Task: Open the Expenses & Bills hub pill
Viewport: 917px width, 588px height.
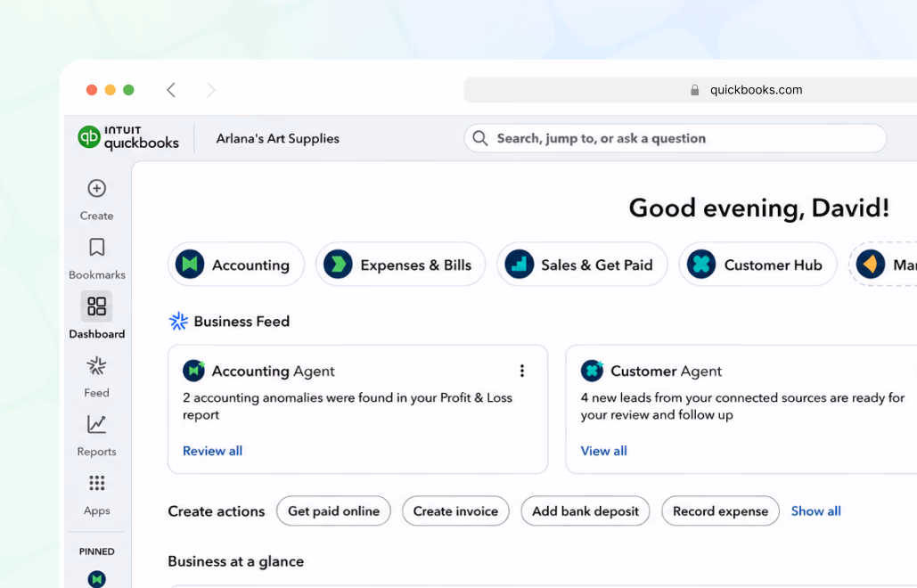Action: [401, 265]
